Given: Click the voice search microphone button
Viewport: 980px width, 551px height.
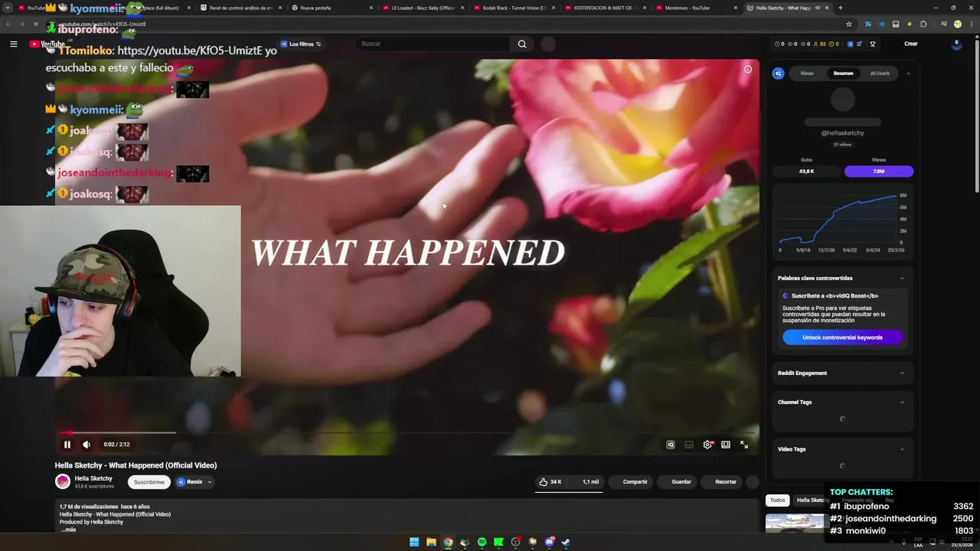Looking at the screenshot, I should (548, 44).
